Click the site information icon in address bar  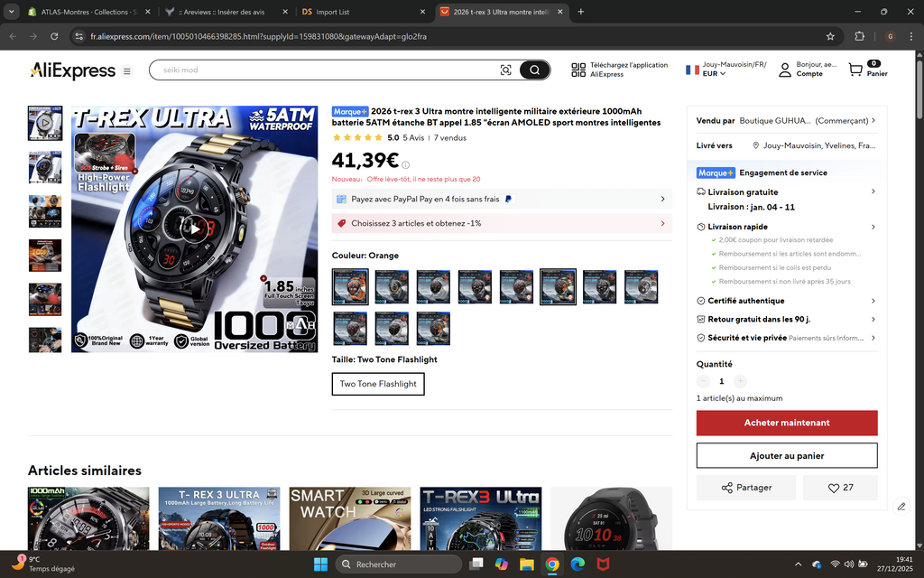[79, 36]
